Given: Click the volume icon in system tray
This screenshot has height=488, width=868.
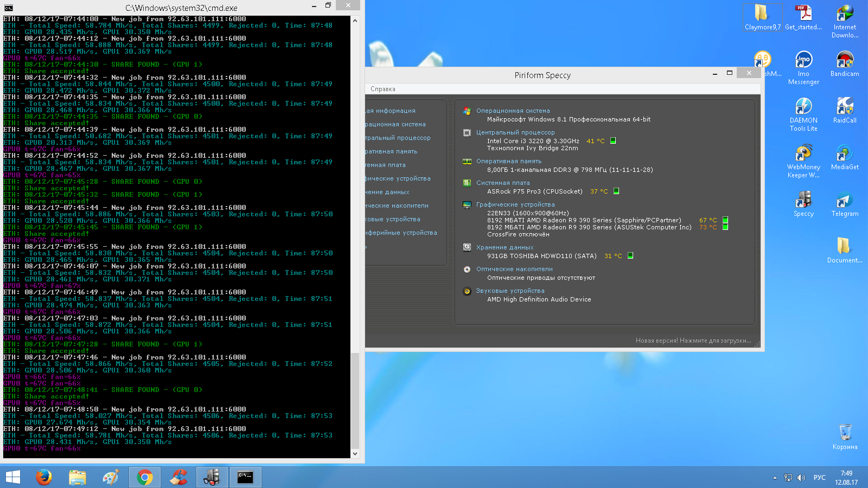Looking at the screenshot, I should (801, 478).
